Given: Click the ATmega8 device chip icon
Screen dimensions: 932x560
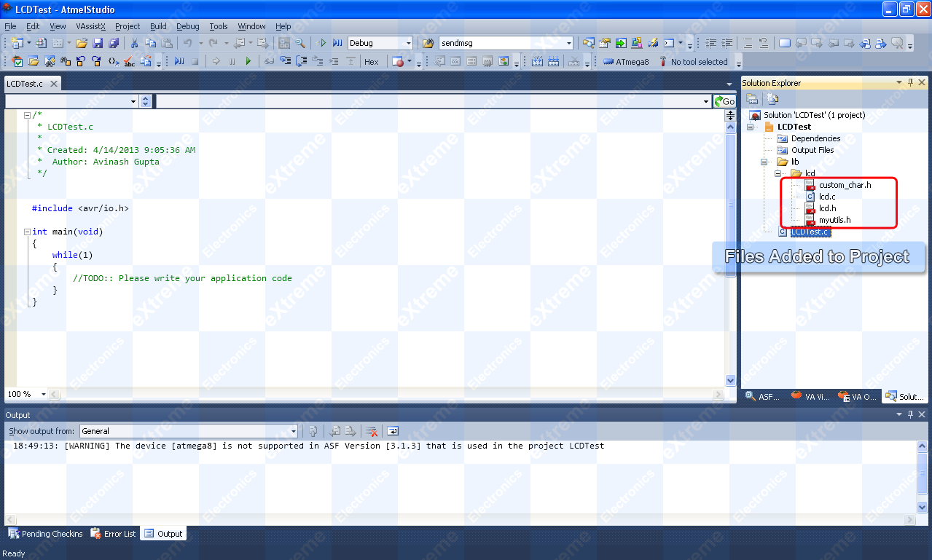Looking at the screenshot, I should [x=608, y=62].
